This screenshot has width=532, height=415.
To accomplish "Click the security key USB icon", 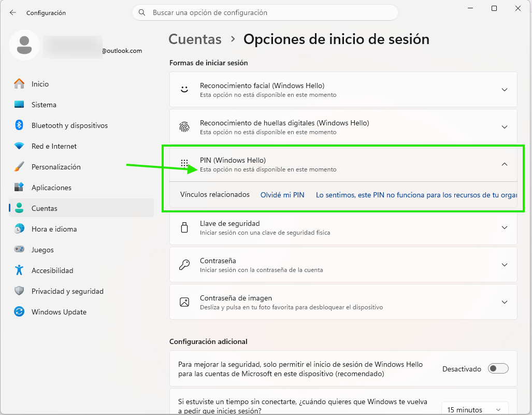I will (x=184, y=227).
